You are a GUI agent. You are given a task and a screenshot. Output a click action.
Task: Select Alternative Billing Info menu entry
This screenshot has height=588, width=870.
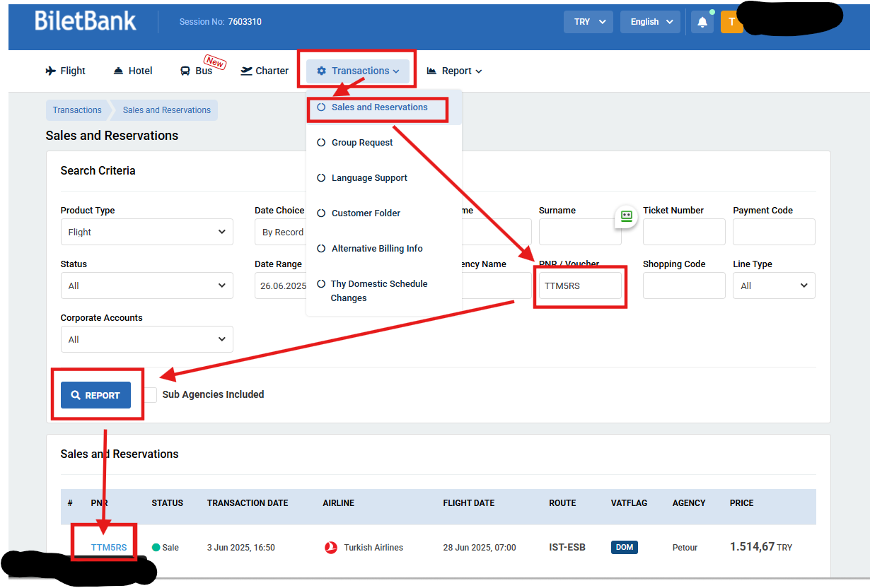click(377, 249)
